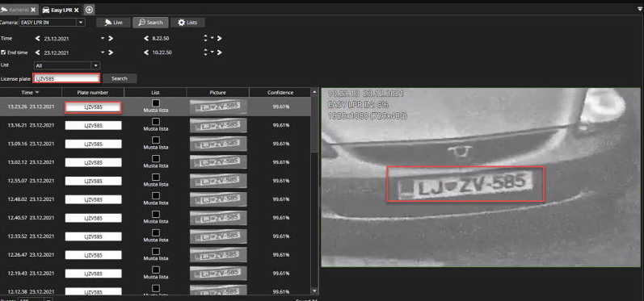The height and width of the screenshot is (301, 644).
Task: Check Musta lista box for 13.02.12 row
Action: click(156, 159)
